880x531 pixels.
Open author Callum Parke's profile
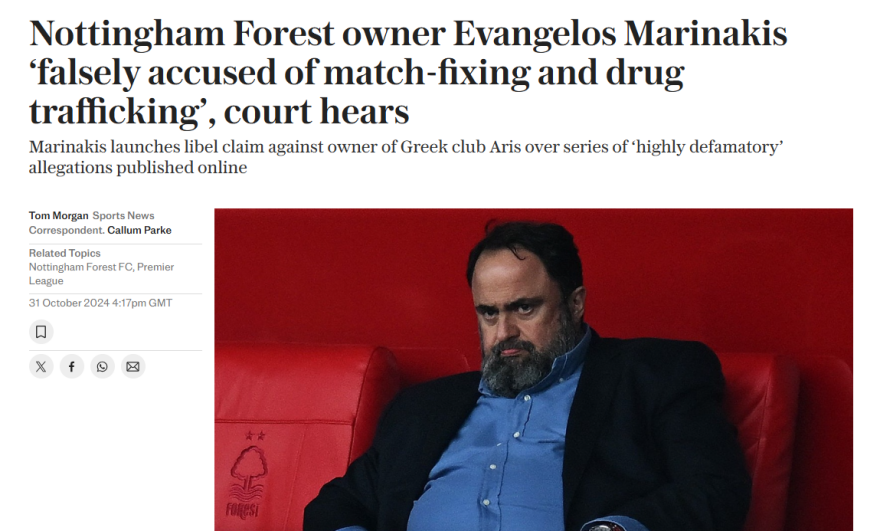[x=139, y=230]
